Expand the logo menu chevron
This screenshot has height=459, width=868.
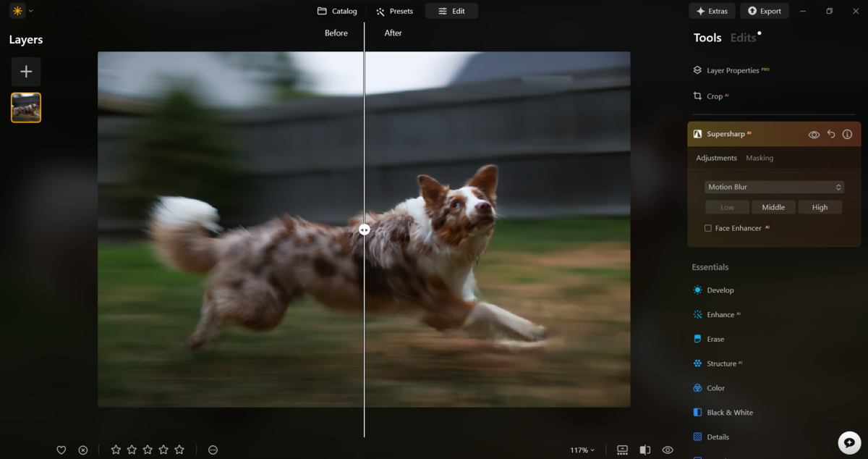coord(30,12)
